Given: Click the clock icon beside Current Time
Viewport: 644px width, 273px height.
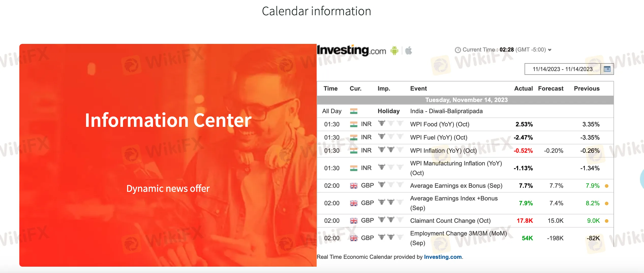Looking at the screenshot, I should 458,50.
